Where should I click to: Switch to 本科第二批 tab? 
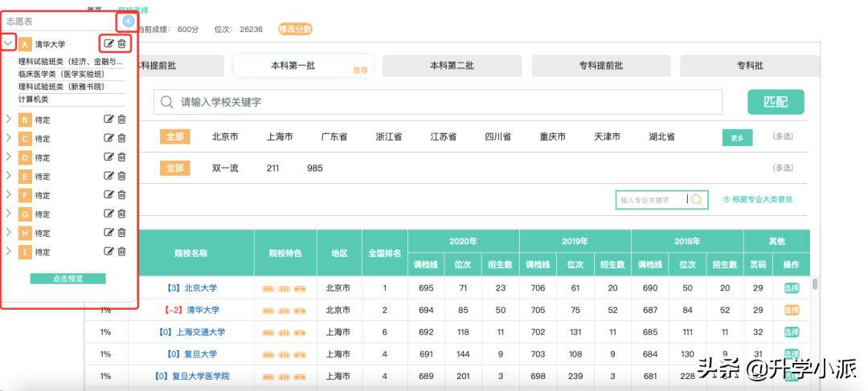coord(452,66)
